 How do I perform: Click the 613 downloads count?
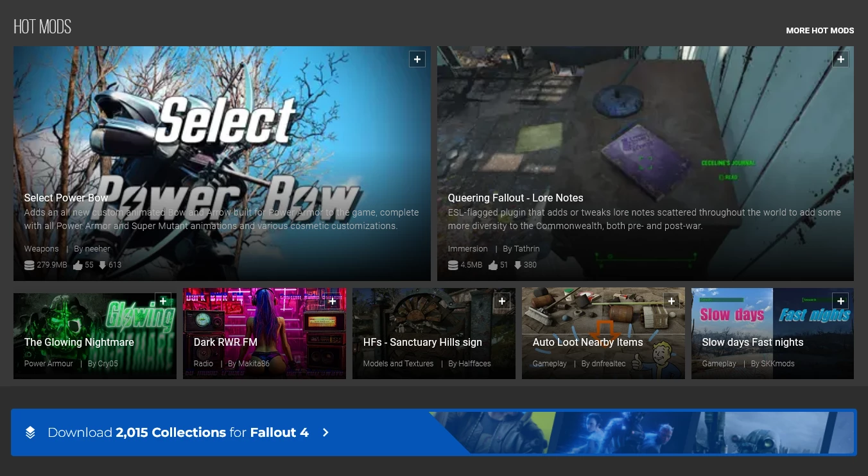[x=115, y=265]
